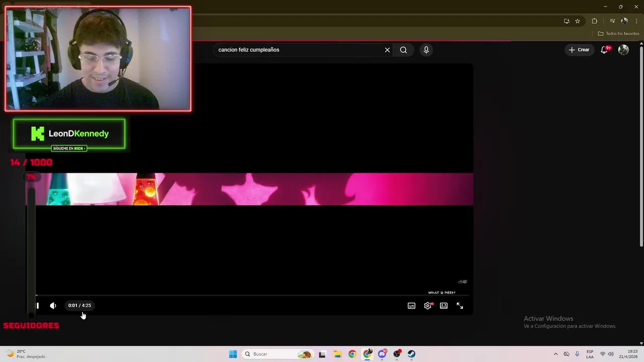Toggle subtitles on the video player
Screen dimensions: 644x362
412,306
